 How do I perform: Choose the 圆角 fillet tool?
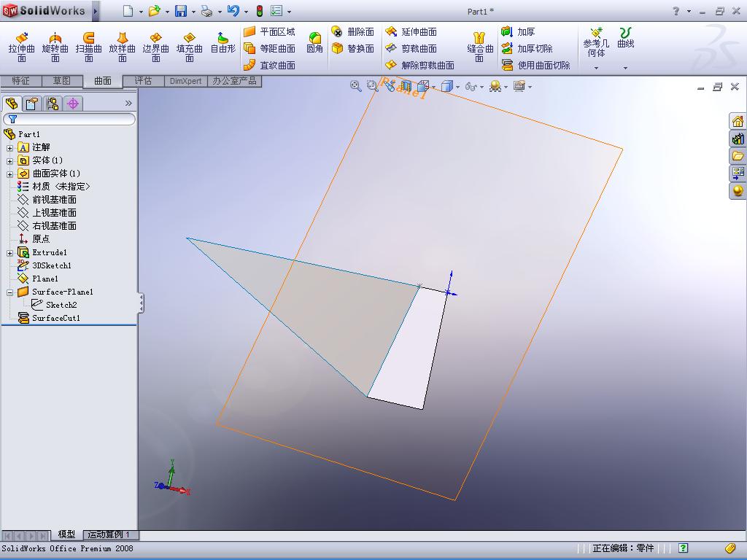(x=314, y=43)
